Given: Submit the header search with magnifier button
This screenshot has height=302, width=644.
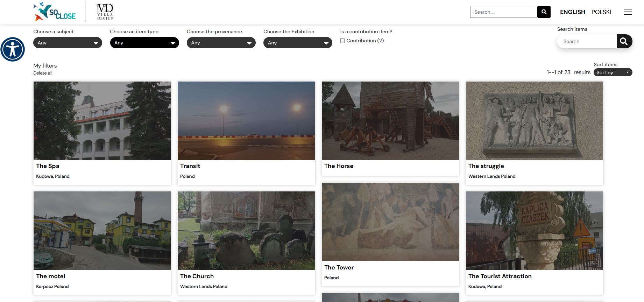Looking at the screenshot, I should (544, 12).
